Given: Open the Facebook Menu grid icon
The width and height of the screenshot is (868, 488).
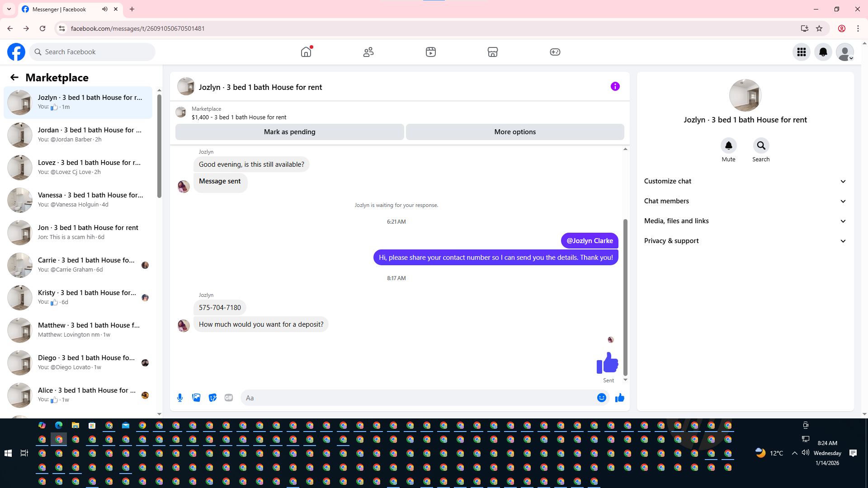Looking at the screenshot, I should 801,52.
